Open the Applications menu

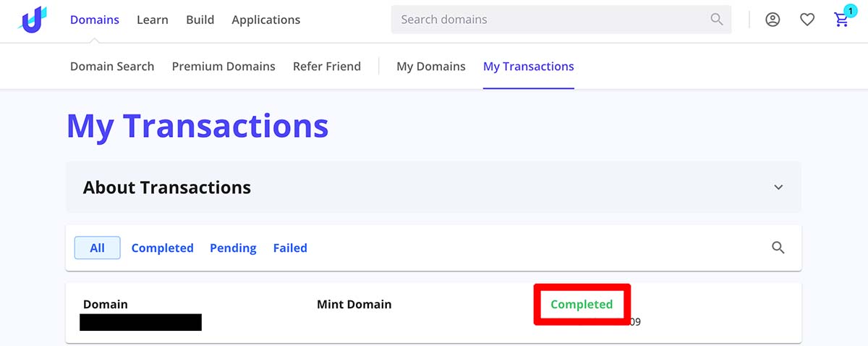click(266, 20)
